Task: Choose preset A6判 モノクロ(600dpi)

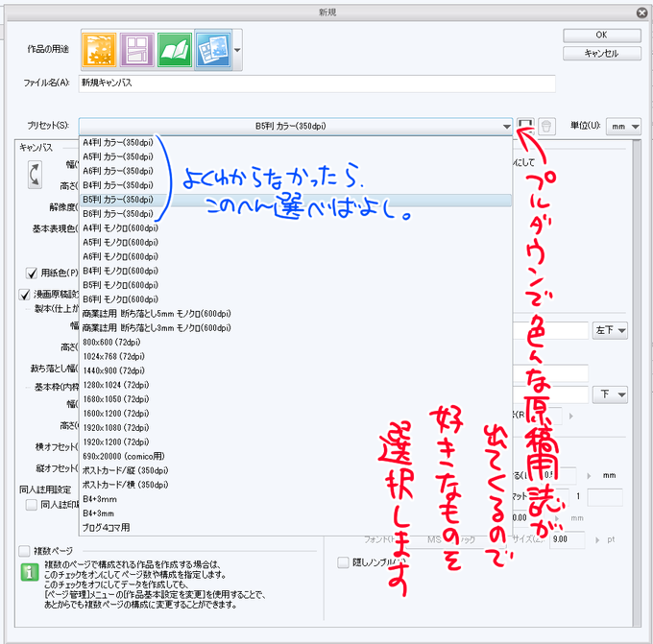Action: pos(296,257)
